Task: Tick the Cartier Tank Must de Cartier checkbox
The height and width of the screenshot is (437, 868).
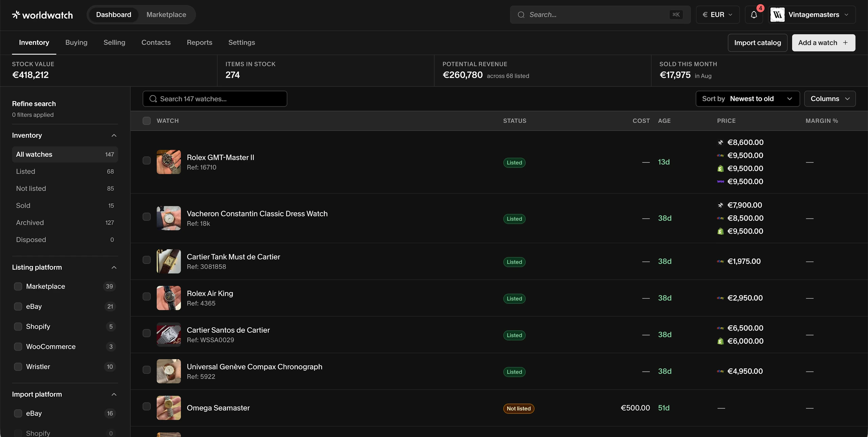Action: click(146, 260)
